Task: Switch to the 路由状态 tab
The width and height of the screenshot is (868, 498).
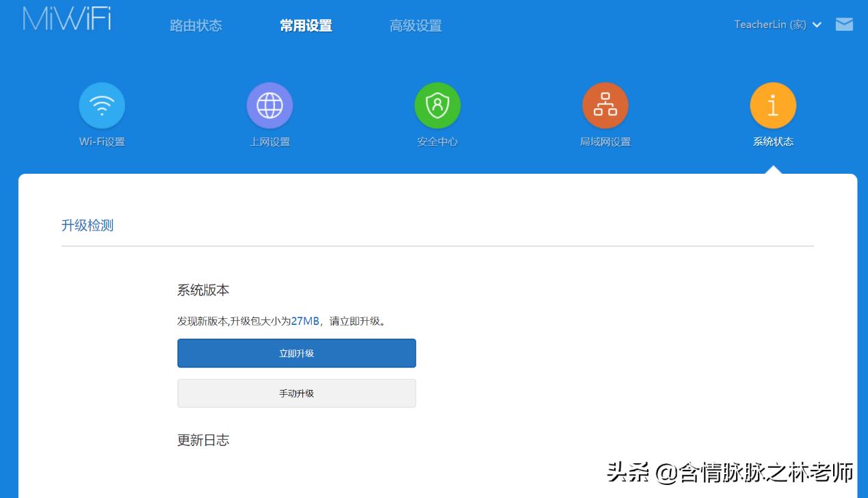Action: [195, 25]
